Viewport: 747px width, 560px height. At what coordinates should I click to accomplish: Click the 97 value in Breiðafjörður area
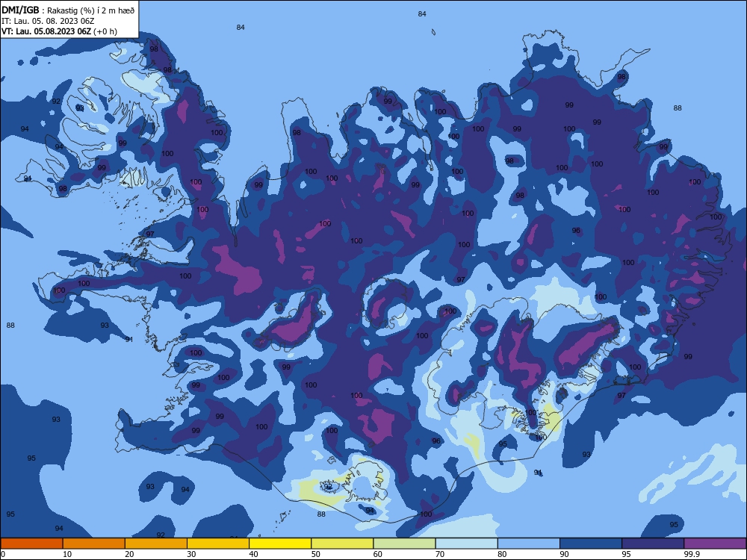pos(150,234)
